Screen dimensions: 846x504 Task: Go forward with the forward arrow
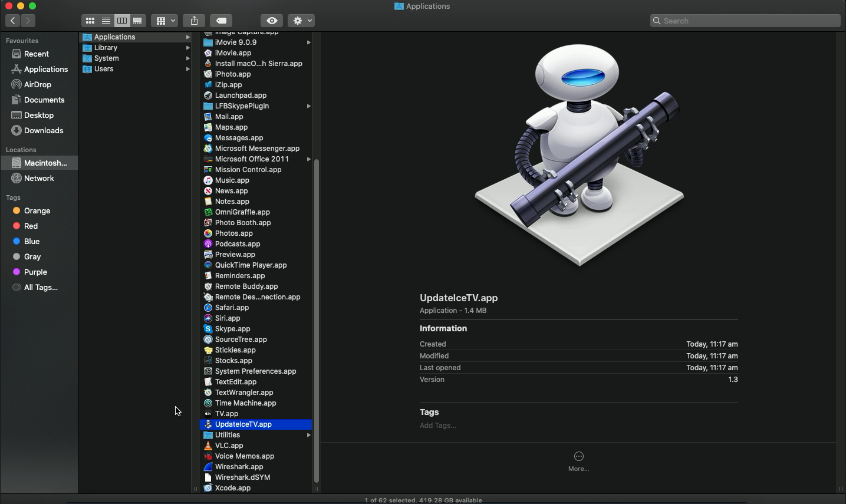(x=28, y=21)
